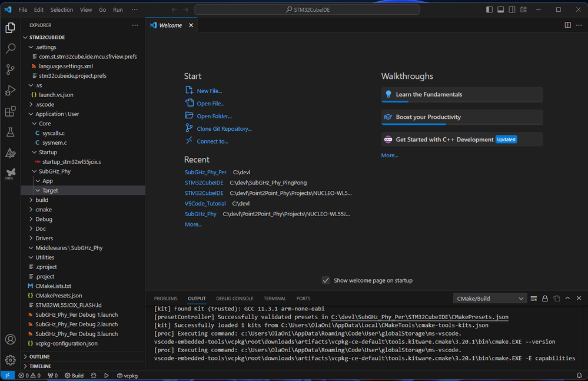The width and height of the screenshot is (588, 381).
Task: Split the editor right
Action: (568, 25)
